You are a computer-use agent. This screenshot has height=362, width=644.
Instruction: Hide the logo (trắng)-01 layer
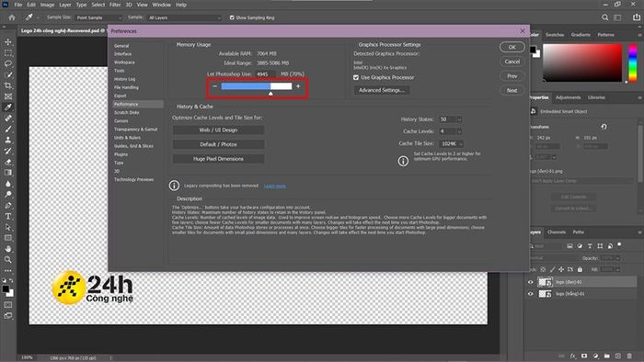(530, 294)
